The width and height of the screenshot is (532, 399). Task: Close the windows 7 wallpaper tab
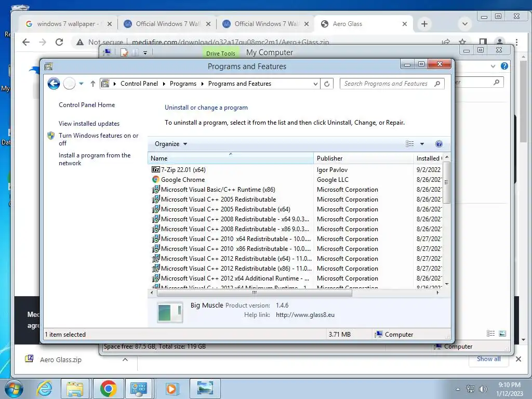109,24
